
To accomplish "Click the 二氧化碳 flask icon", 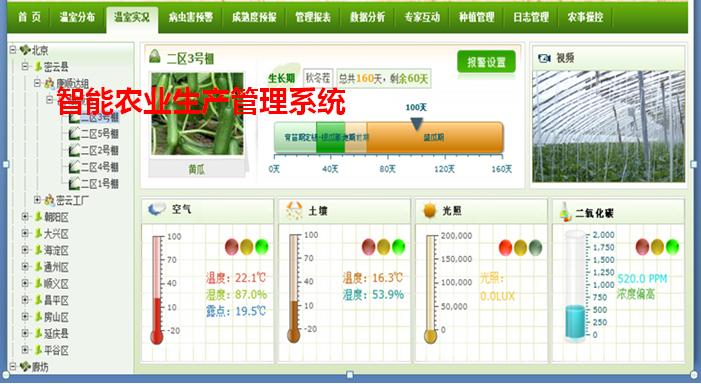I will [x=565, y=212].
